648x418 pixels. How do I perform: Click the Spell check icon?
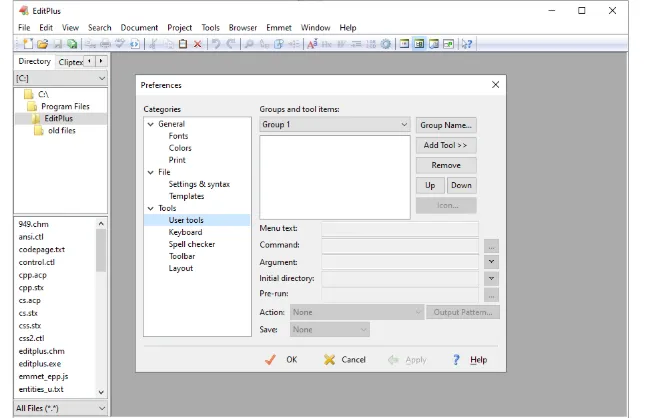pyautogui.click(x=120, y=44)
